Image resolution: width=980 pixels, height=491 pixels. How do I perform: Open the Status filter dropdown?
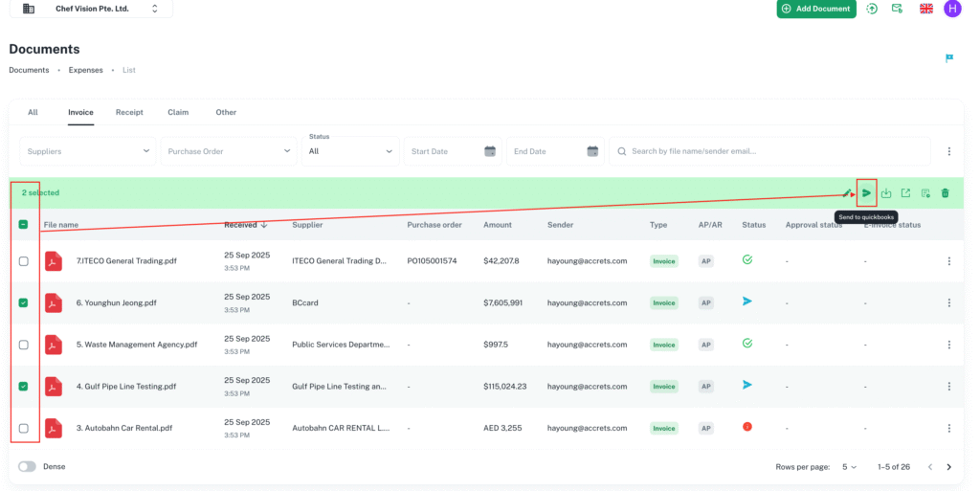[350, 151]
